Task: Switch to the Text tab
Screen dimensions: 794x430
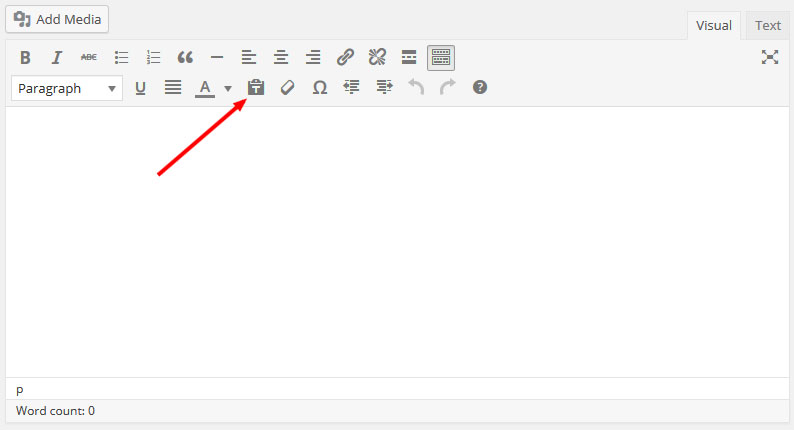Action: [x=768, y=25]
